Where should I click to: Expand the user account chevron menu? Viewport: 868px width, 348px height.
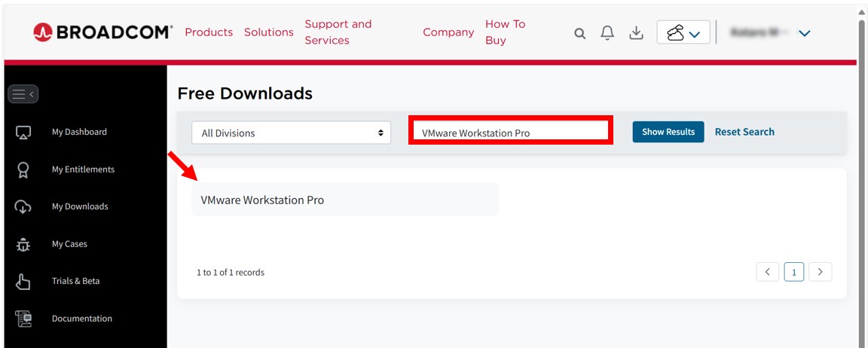(805, 34)
